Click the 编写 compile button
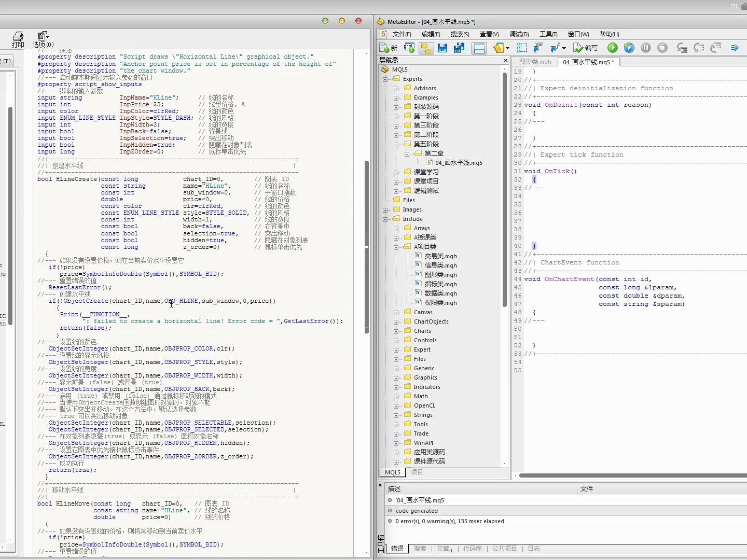The image size is (747, 560). [586, 48]
